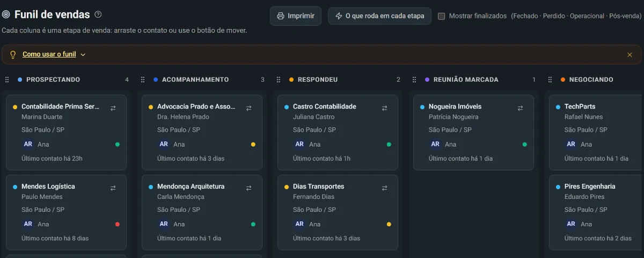Open the Advocacia Prado e Asso... card title
The height and width of the screenshot is (258, 644).
pyautogui.click(x=196, y=106)
